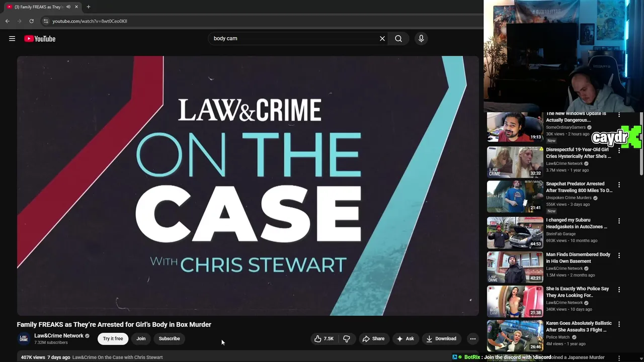Click the search magnifier button

tap(398, 38)
